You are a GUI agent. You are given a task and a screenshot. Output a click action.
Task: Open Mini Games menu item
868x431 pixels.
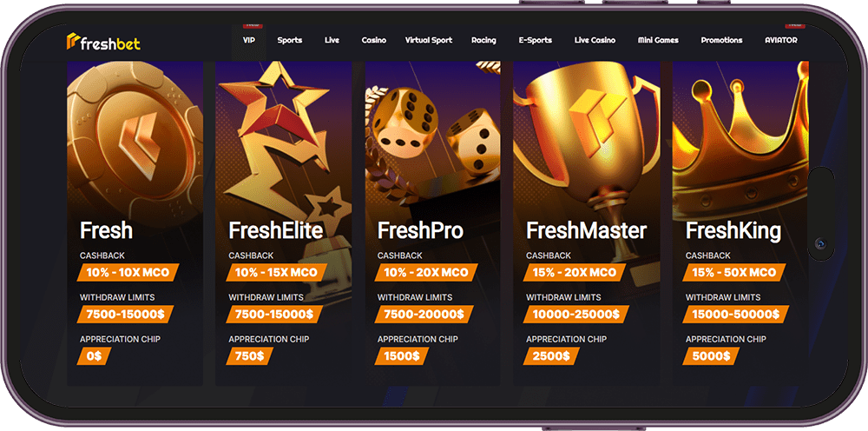[x=658, y=41]
